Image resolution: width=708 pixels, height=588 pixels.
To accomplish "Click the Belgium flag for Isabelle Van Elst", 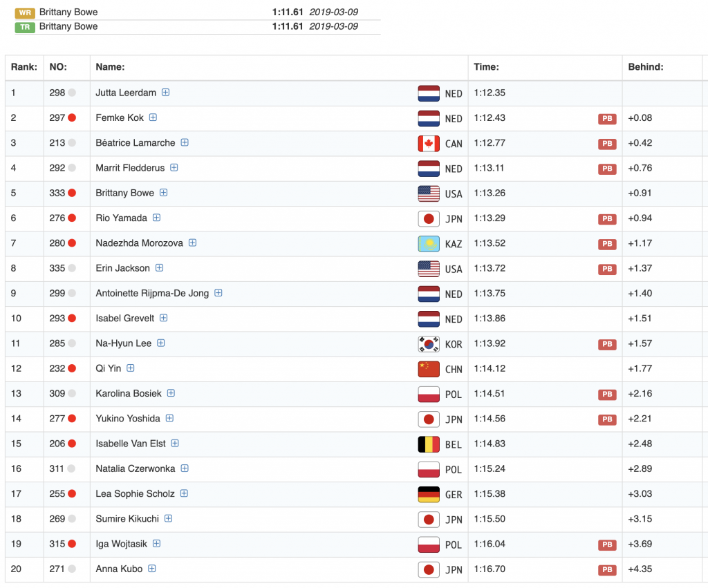I will click(429, 444).
